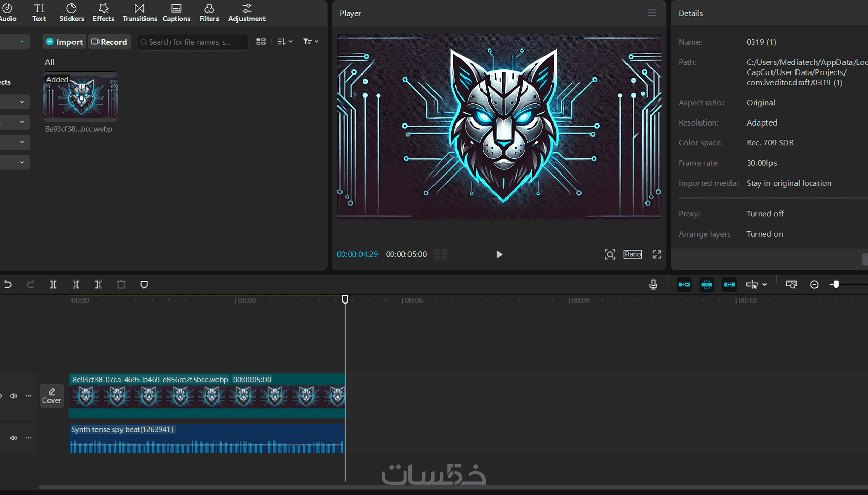
Task: Select the Filters tab
Action: click(209, 13)
